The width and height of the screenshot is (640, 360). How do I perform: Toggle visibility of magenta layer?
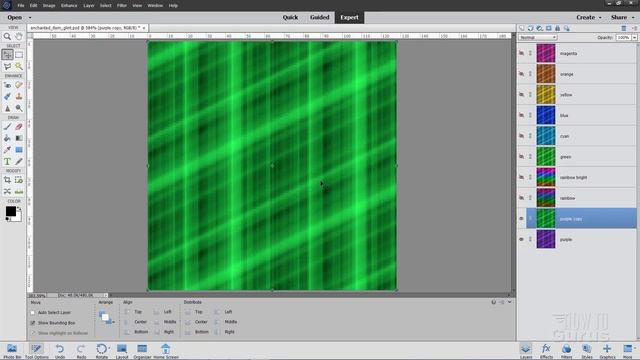521,53
